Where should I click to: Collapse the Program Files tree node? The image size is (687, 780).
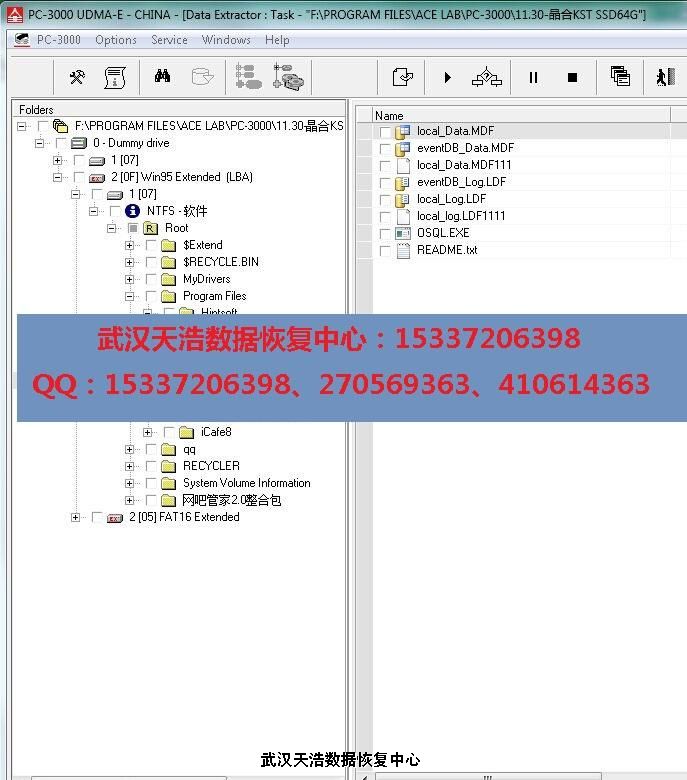tap(130, 296)
